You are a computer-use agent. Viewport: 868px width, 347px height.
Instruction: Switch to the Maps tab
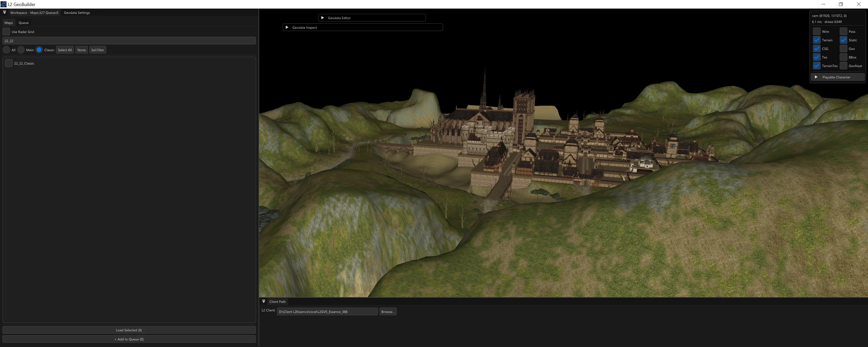[x=8, y=23]
